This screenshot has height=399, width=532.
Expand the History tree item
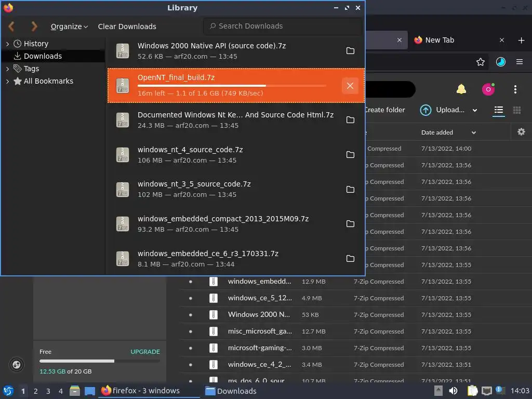(x=7, y=44)
